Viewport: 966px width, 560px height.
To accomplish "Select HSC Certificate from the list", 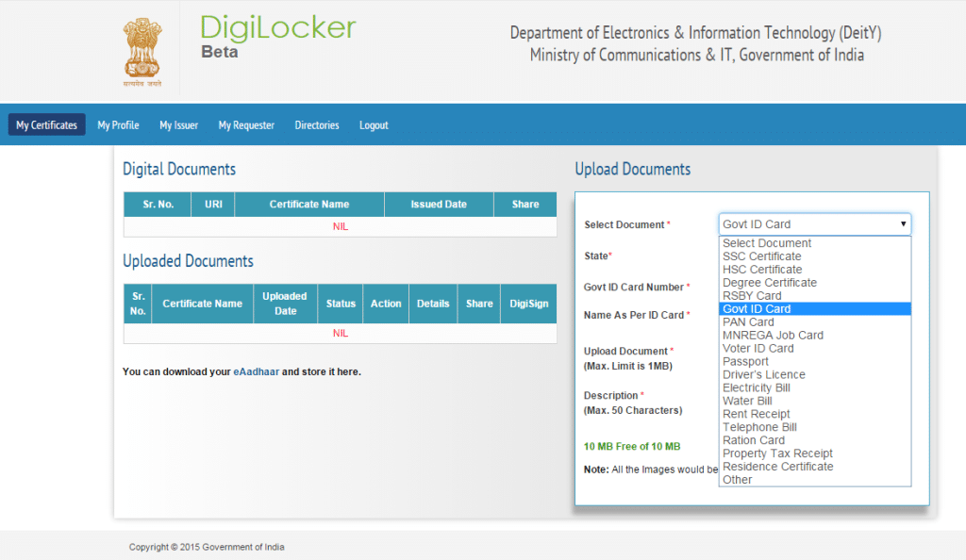I will tap(814, 270).
